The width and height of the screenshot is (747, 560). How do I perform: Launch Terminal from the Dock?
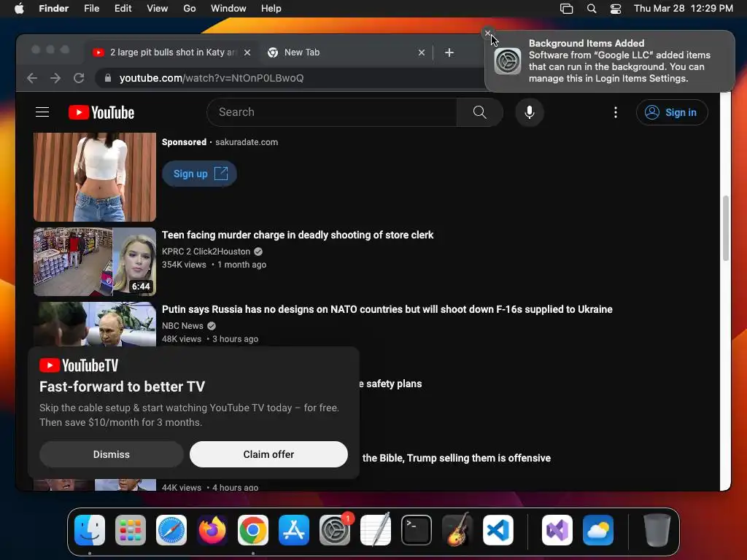pos(417,530)
